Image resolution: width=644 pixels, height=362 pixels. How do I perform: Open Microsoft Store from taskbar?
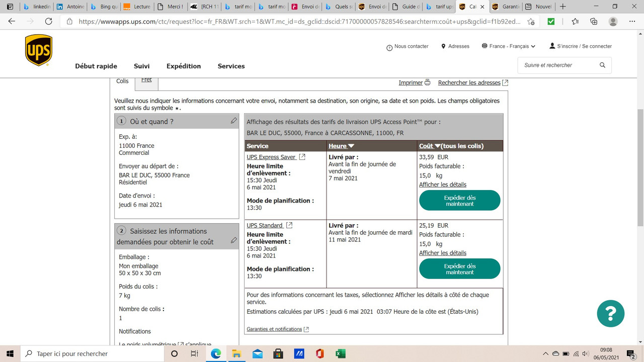pyautogui.click(x=278, y=353)
